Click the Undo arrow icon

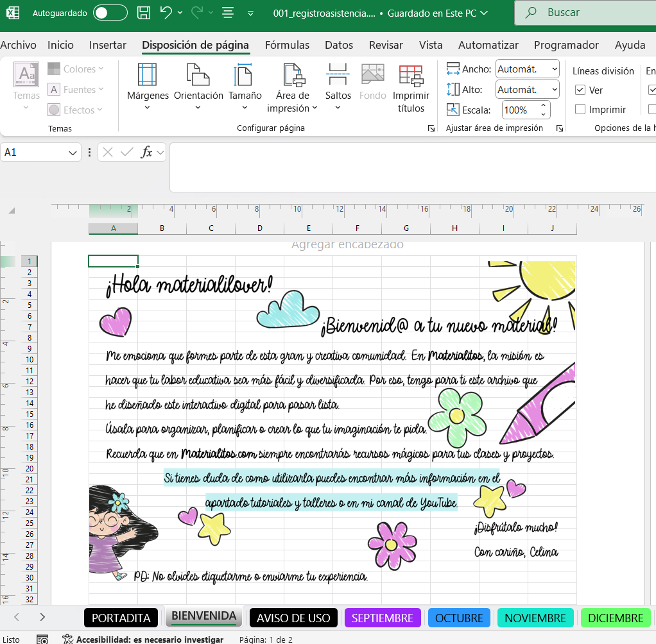166,13
